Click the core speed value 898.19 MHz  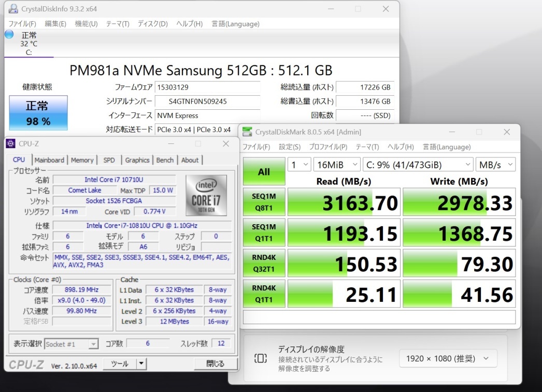(81, 289)
